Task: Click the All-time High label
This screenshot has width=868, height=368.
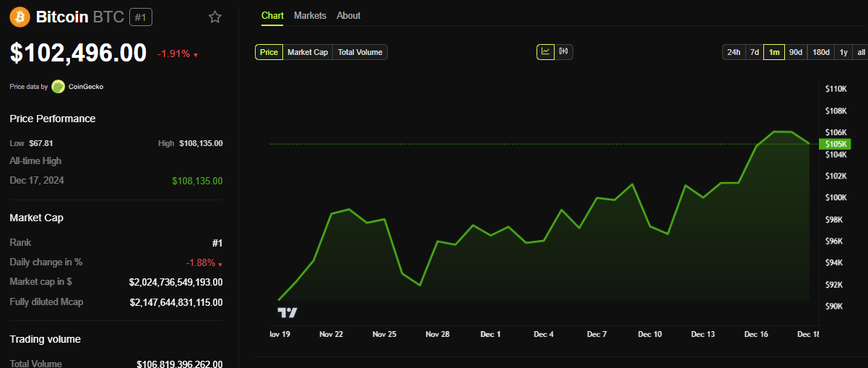Action: tap(35, 161)
